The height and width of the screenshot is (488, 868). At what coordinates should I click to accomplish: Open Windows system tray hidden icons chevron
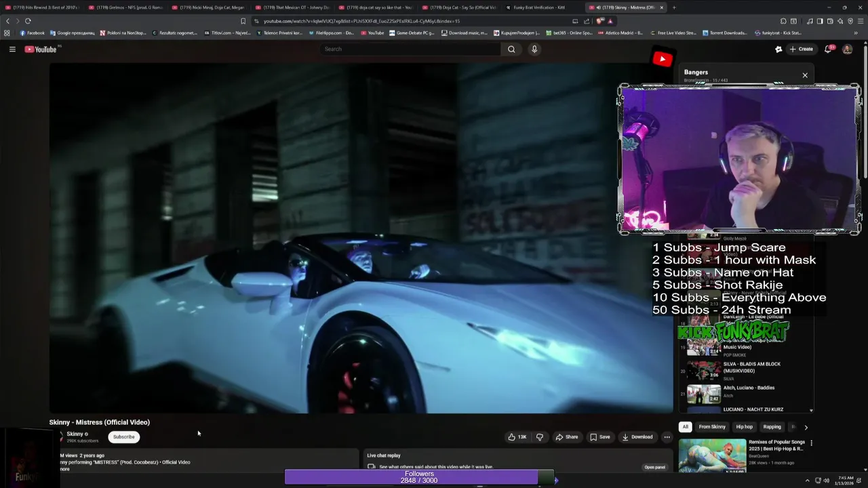tap(808, 481)
